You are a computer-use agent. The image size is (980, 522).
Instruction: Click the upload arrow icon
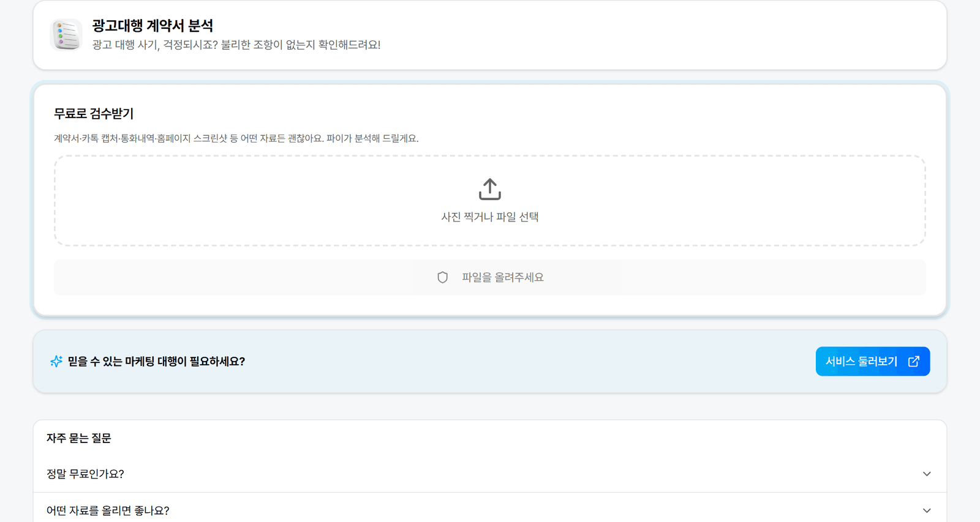(x=490, y=189)
